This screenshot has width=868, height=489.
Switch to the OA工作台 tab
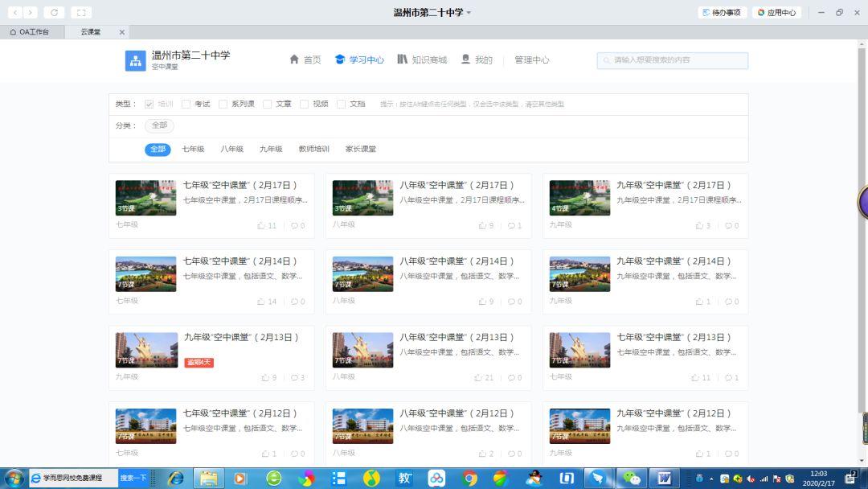[30, 32]
